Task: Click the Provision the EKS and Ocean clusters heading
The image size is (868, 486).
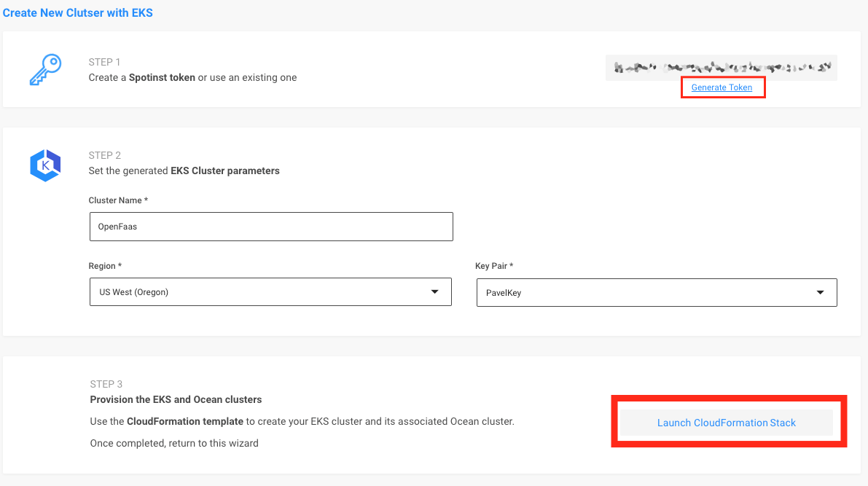Action: [176, 399]
